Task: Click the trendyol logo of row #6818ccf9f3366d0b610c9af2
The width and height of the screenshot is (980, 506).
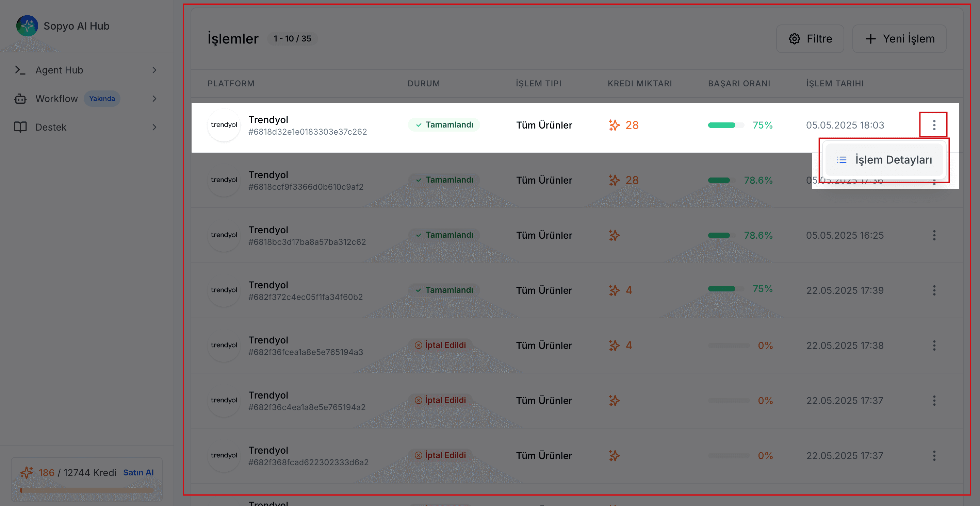Action: coord(224,180)
